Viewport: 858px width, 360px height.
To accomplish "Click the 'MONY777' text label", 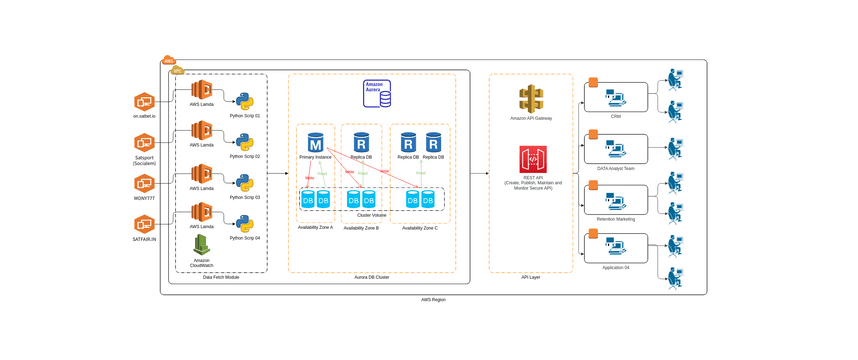I will [144, 198].
